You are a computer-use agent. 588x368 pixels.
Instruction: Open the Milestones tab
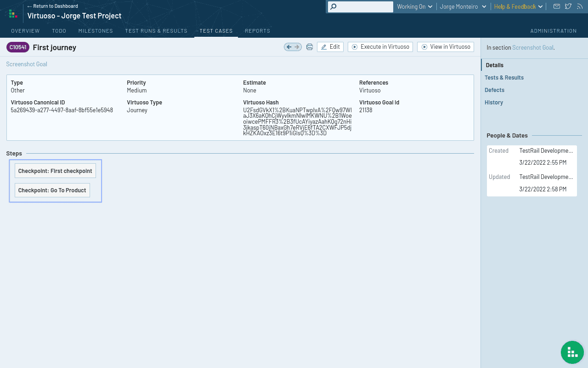click(x=96, y=31)
